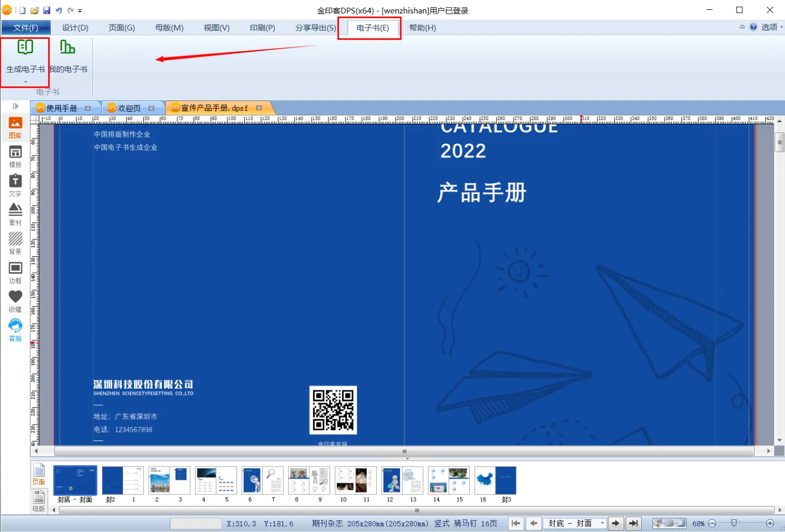
Task: Switch to the 印刷(P) ribbon tab
Action: (262, 28)
